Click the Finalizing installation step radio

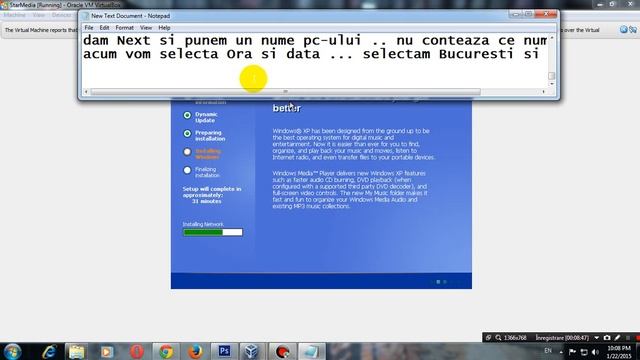(187, 170)
